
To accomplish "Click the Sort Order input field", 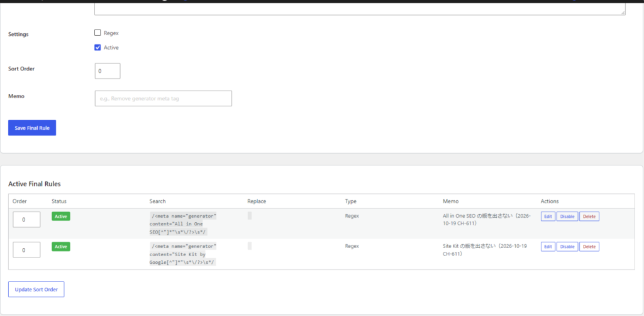I will click(x=108, y=71).
